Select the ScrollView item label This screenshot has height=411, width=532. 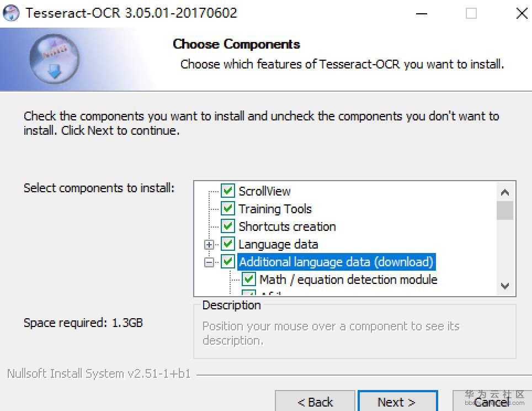[x=264, y=191]
